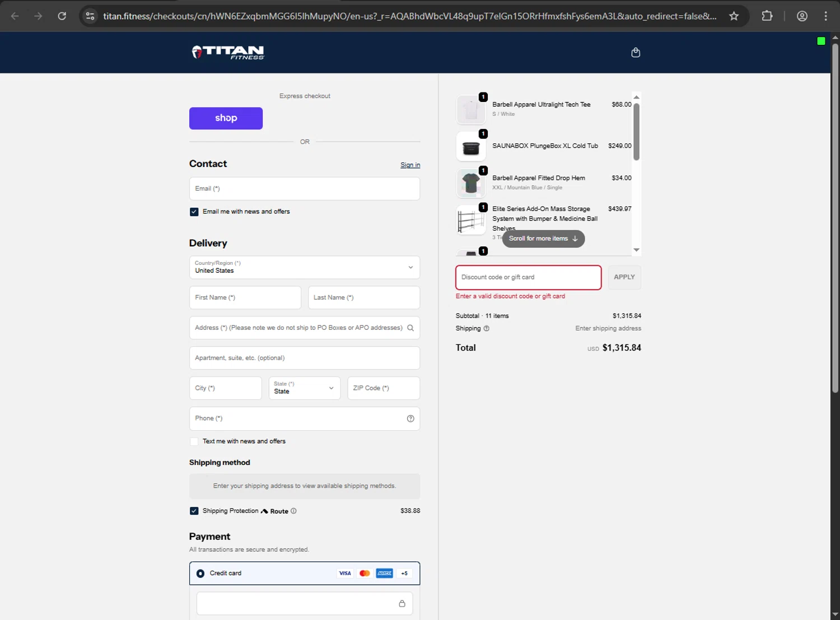Click the ZIP Code field
840x620 pixels.
[x=384, y=388]
